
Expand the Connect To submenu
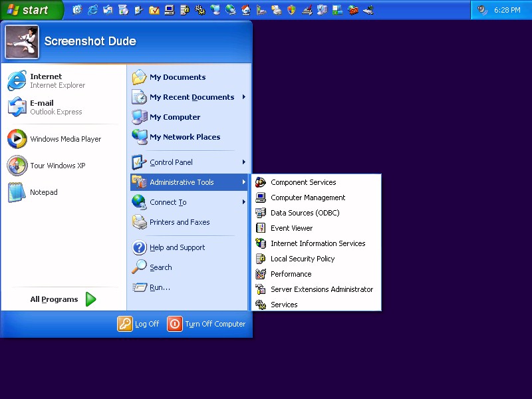(x=244, y=202)
